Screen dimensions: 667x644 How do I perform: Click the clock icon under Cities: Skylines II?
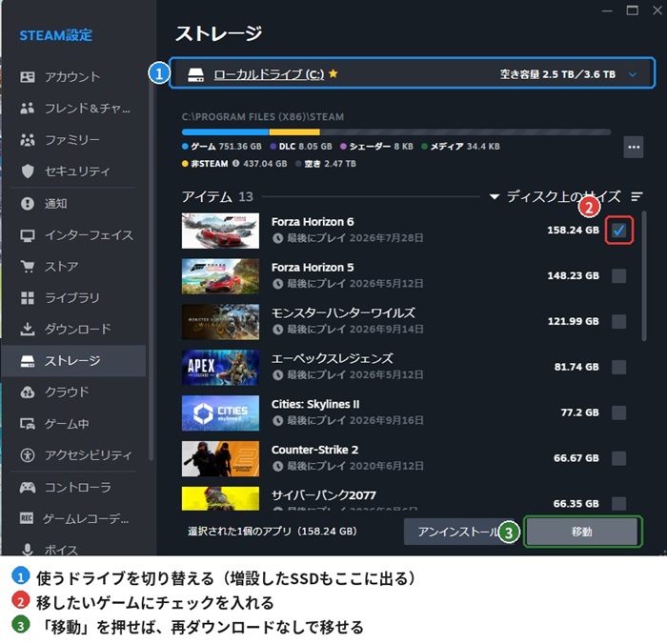point(278,421)
